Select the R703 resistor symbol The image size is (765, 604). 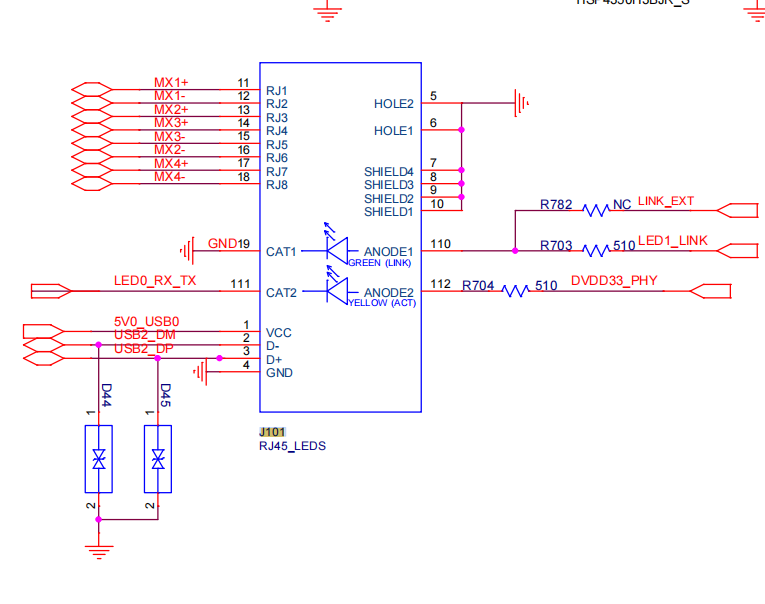point(596,251)
